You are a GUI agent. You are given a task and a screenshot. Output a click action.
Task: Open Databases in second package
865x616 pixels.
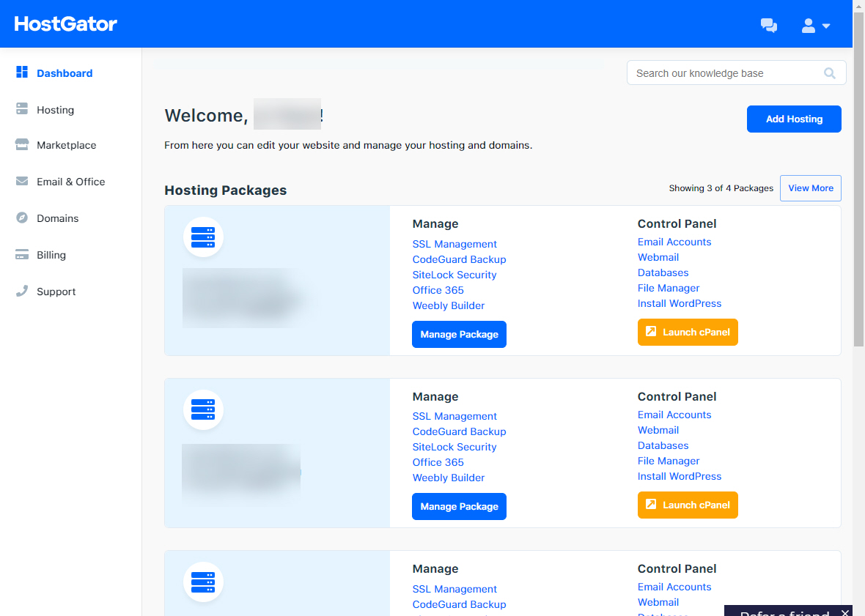663,446
